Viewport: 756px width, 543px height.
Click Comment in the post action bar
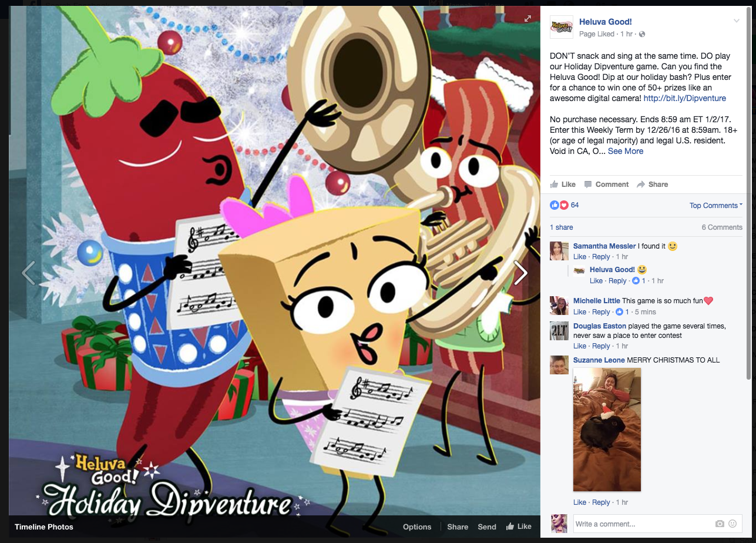click(x=606, y=184)
